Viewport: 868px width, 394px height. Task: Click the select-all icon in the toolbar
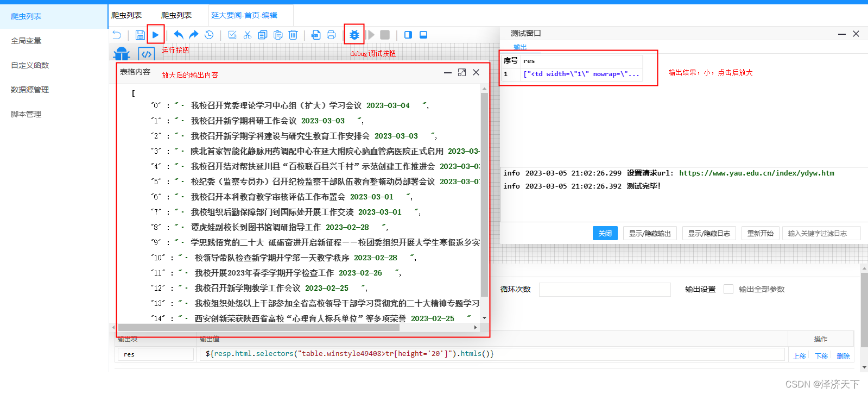click(x=232, y=35)
